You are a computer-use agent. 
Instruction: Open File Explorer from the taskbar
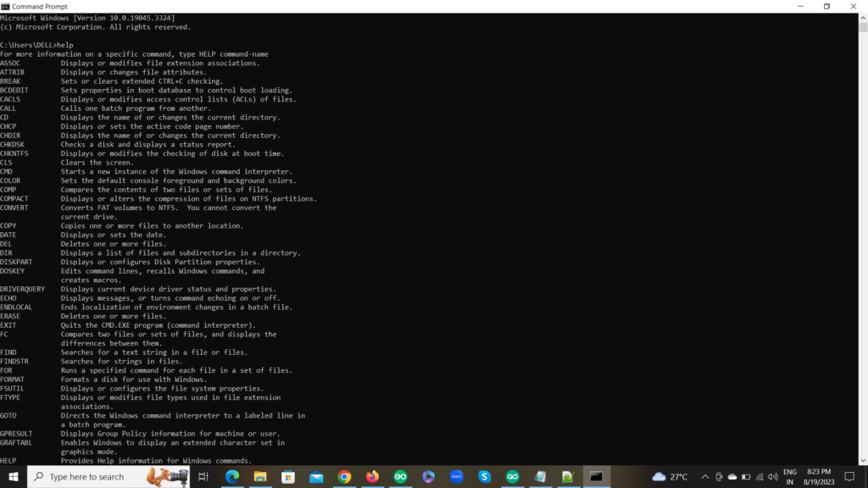pos(260,476)
